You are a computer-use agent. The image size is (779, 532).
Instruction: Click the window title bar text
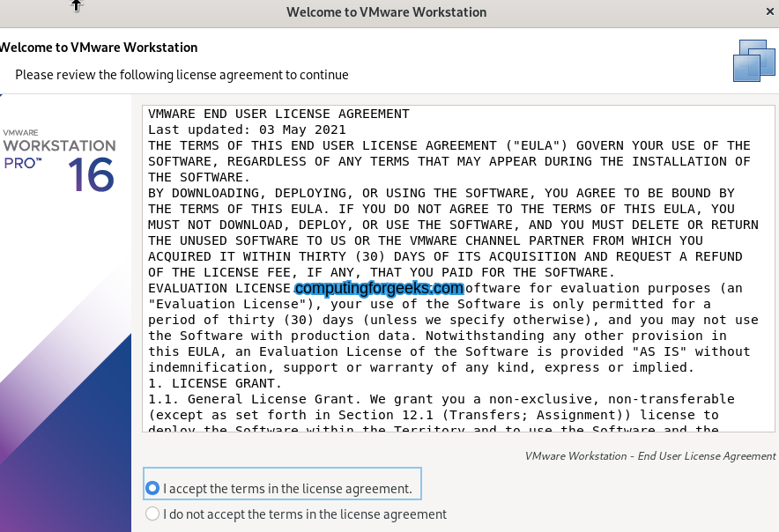(x=386, y=12)
